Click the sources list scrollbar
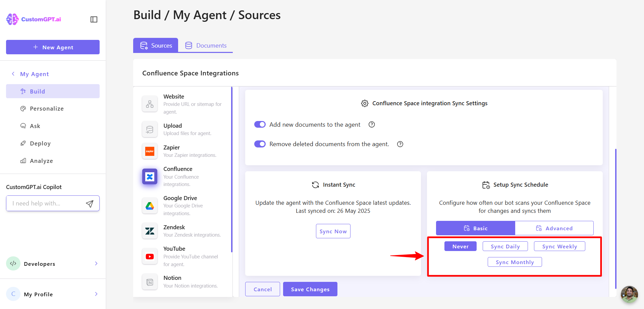 [x=232, y=169]
